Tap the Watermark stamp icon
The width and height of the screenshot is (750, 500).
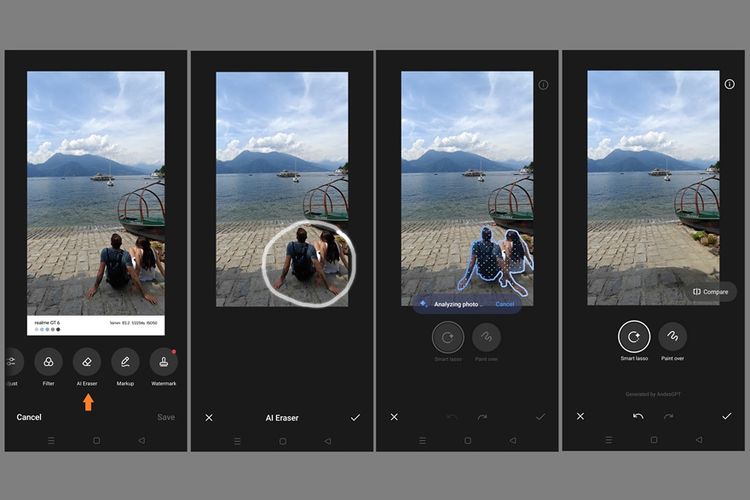(163, 361)
